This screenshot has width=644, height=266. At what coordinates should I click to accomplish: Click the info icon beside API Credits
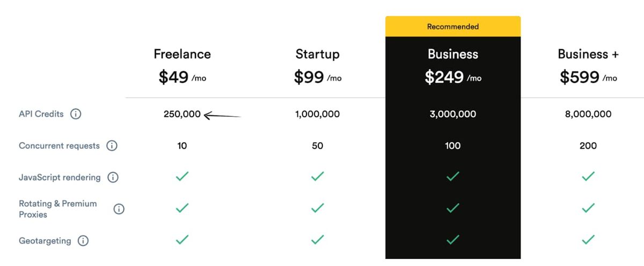click(x=76, y=114)
